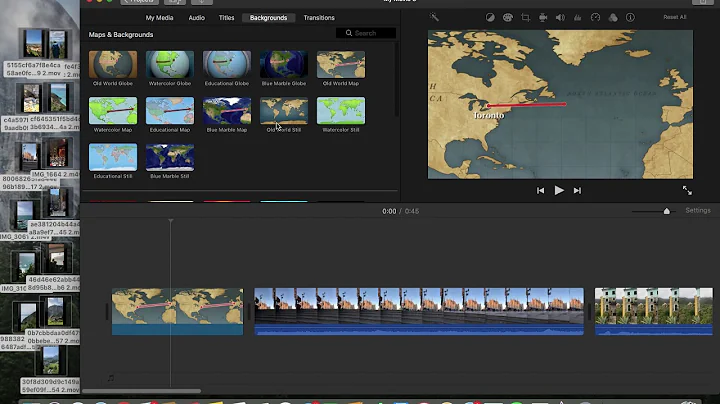Click the Search field in browser
Viewport: 720px width, 404px height.
366,33
